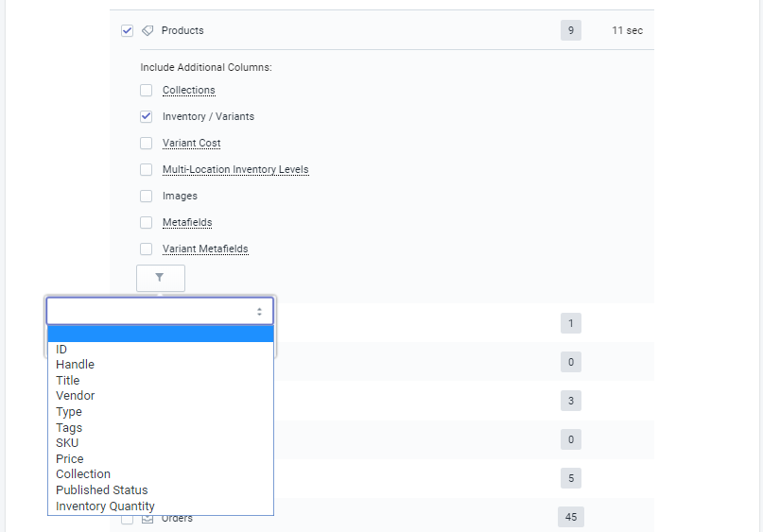Uncheck the Inventory / Variants checkbox
Screen dimensions: 763x532
tap(146, 117)
